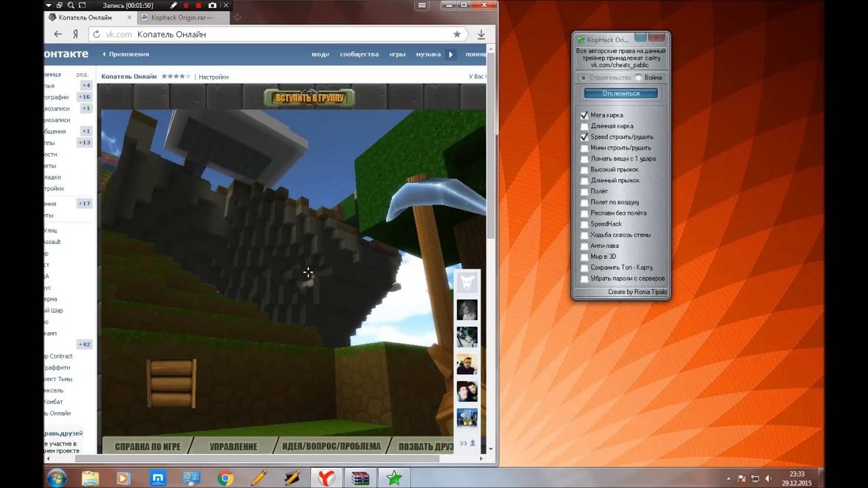Reload the page with refresh icon
The height and width of the screenshot is (488, 868).
tap(96, 34)
